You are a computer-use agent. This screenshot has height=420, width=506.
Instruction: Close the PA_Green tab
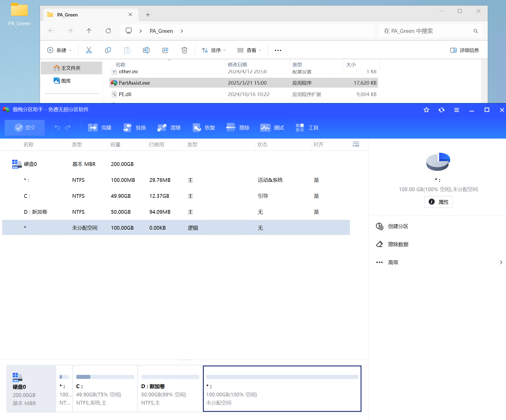point(130,15)
